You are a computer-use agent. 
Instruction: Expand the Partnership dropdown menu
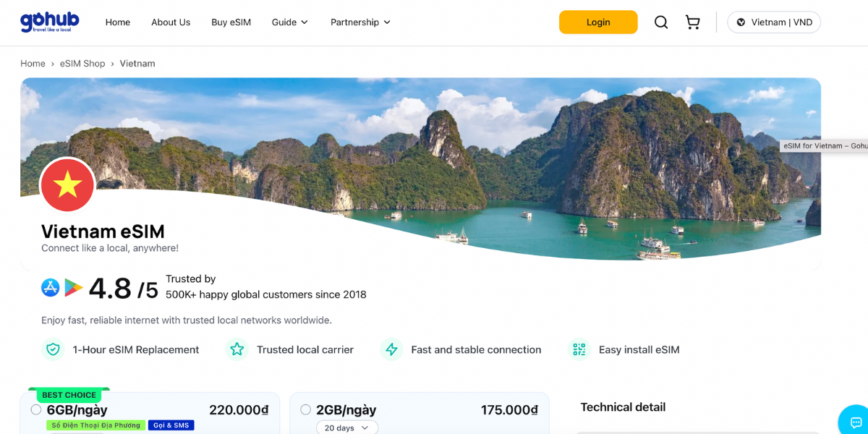360,22
